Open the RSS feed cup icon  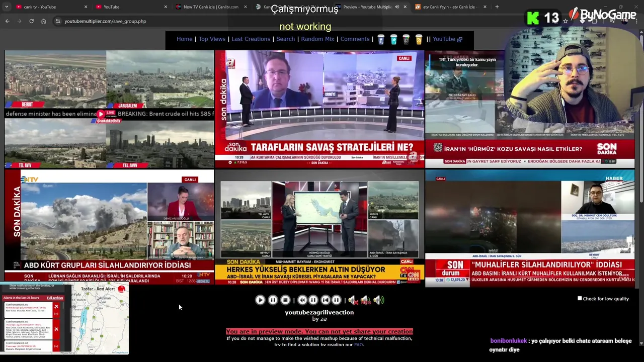[419, 40]
